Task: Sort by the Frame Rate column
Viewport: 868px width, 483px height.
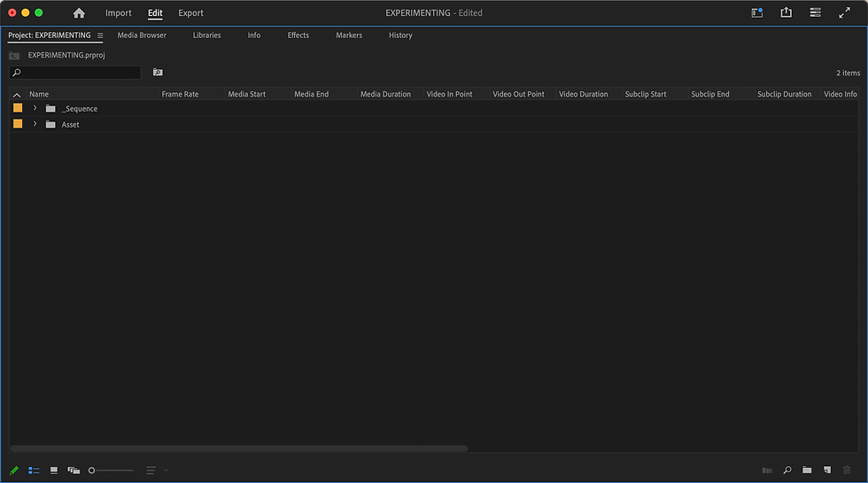Action: 180,94
